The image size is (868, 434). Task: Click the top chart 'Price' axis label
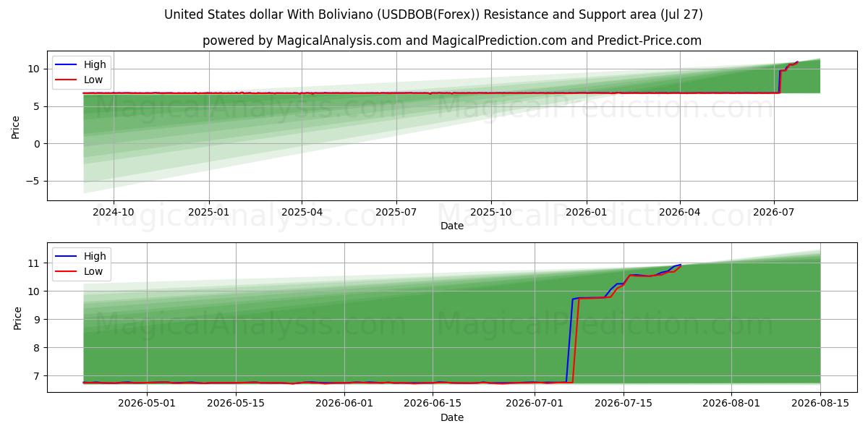(x=16, y=127)
